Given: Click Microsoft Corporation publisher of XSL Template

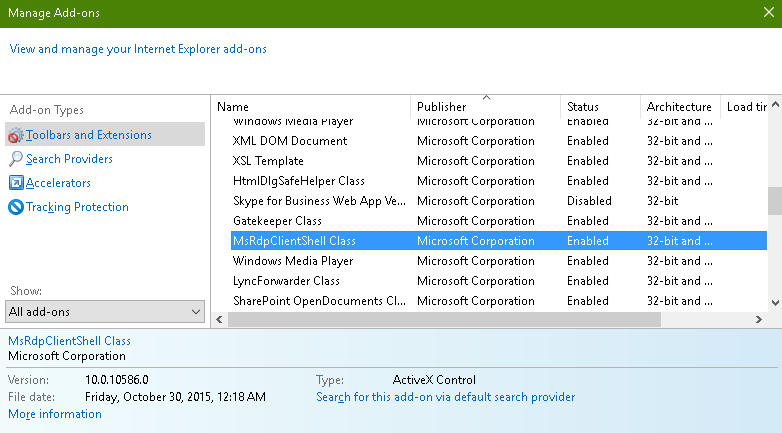Looking at the screenshot, I should point(476,161).
